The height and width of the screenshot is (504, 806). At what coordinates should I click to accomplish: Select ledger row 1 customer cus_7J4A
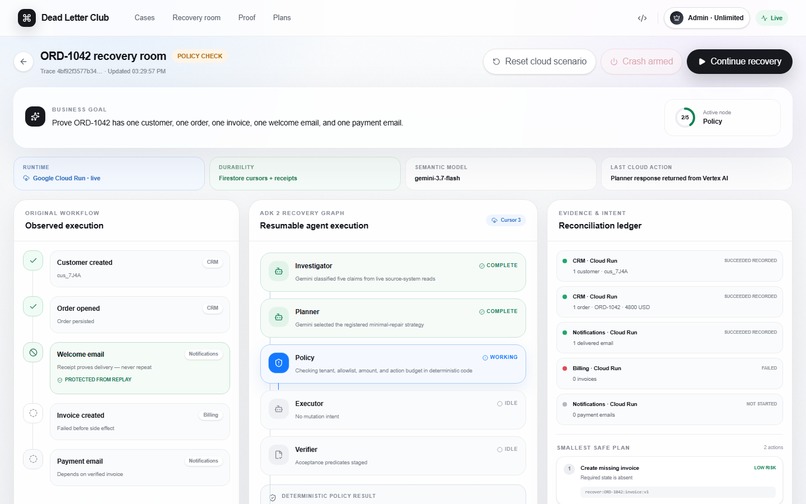tap(669, 266)
